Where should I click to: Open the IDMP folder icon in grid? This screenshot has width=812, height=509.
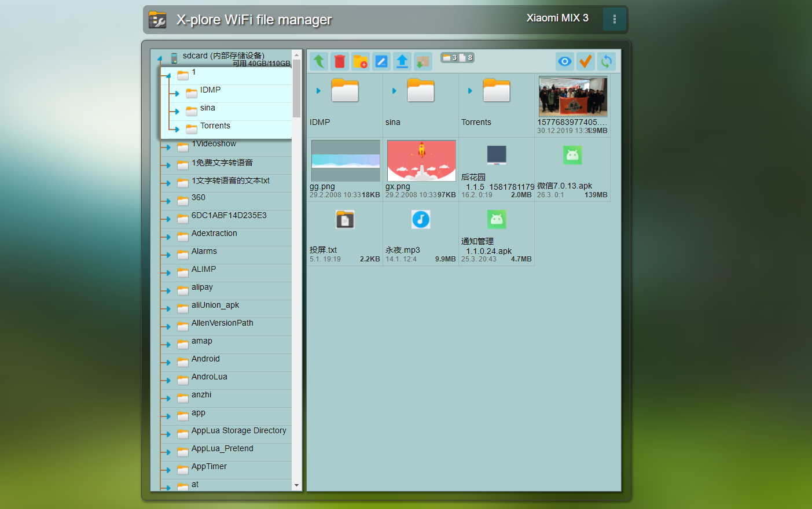pos(345,90)
